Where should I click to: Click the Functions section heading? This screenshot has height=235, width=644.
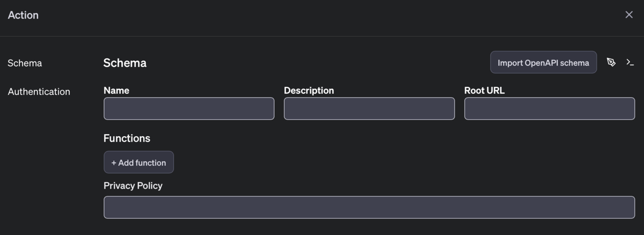click(x=127, y=138)
